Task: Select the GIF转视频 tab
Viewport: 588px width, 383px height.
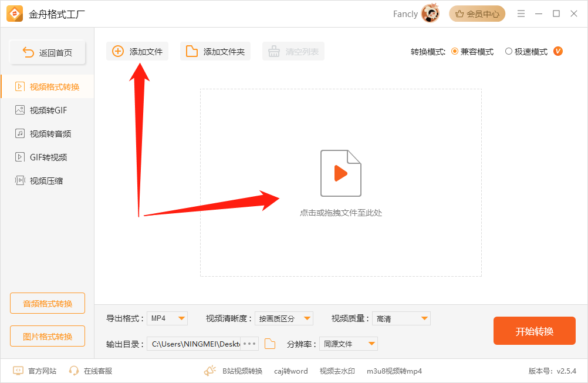Action: (x=48, y=157)
